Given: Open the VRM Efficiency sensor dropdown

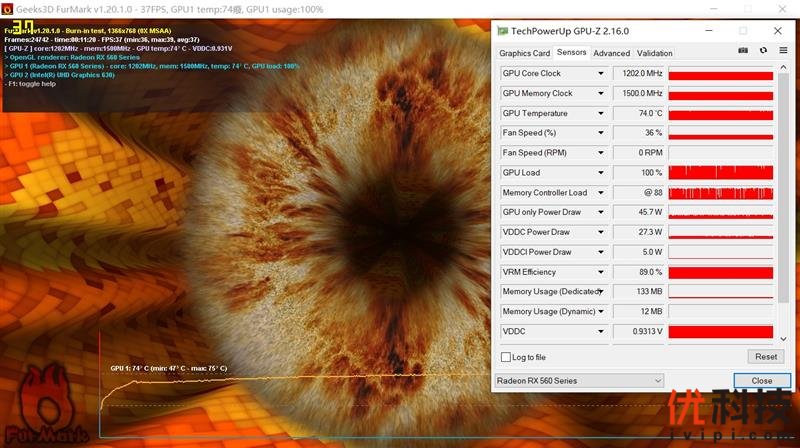Looking at the screenshot, I should coord(601,272).
